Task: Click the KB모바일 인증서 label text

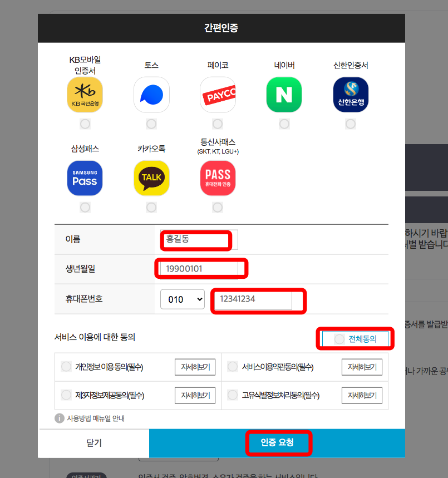Action: 85,65
